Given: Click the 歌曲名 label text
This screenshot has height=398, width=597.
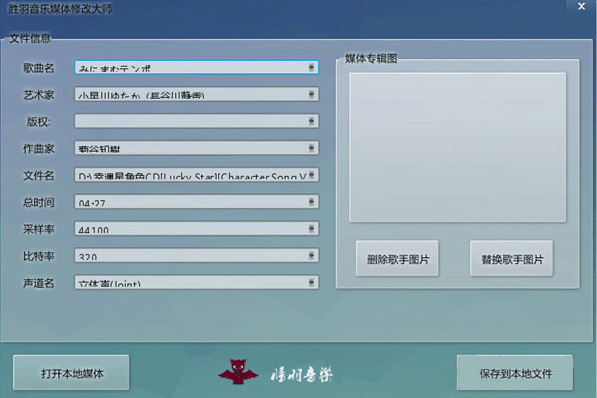Looking at the screenshot, I should tap(38, 68).
